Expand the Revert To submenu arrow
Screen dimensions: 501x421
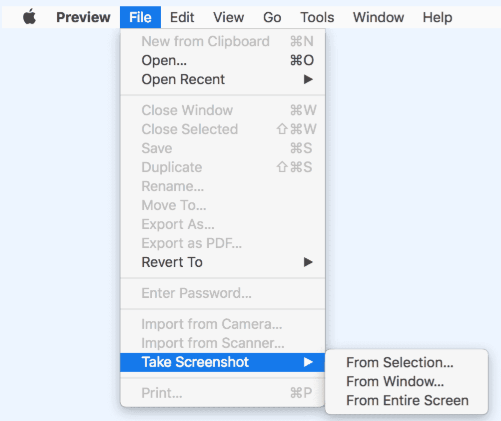tap(308, 262)
